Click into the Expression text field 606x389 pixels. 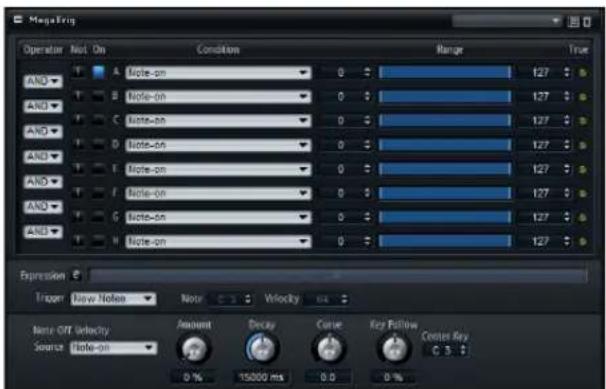[x=338, y=275]
